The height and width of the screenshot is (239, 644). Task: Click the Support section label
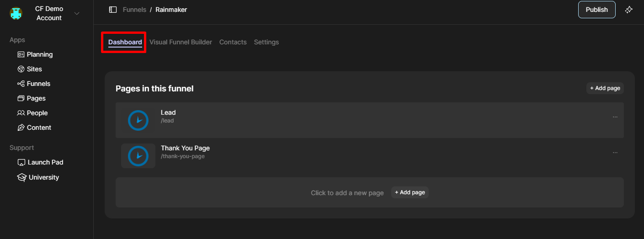coord(22,148)
